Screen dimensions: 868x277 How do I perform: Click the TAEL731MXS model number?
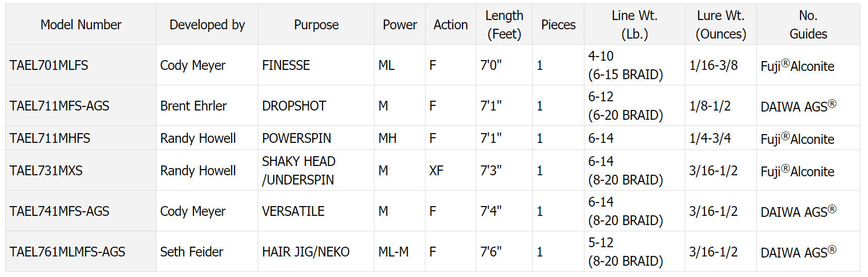click(x=46, y=171)
